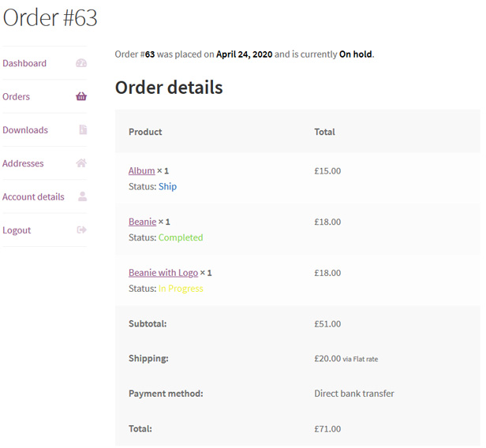Click the green Completed status text

[x=181, y=237]
